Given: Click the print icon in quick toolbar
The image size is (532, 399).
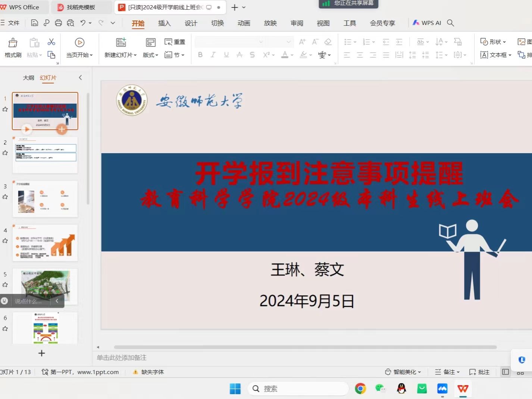Looking at the screenshot, I should (58, 23).
